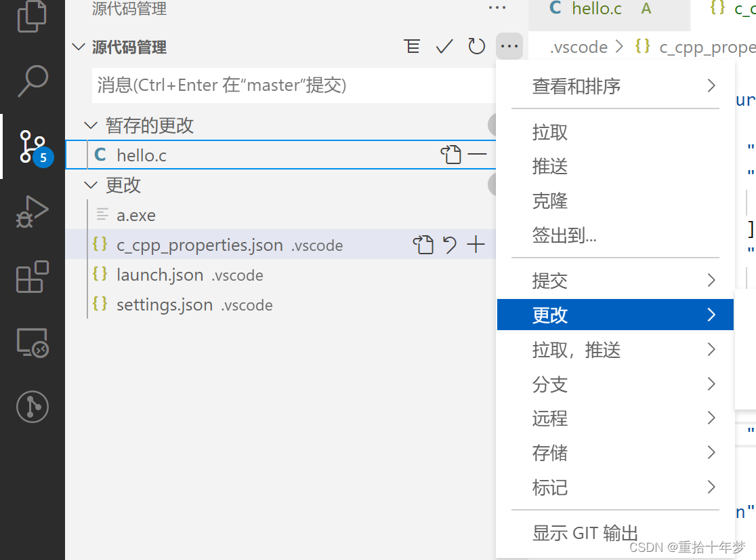
Task: Switch Source Control to tree view layout
Action: click(413, 46)
